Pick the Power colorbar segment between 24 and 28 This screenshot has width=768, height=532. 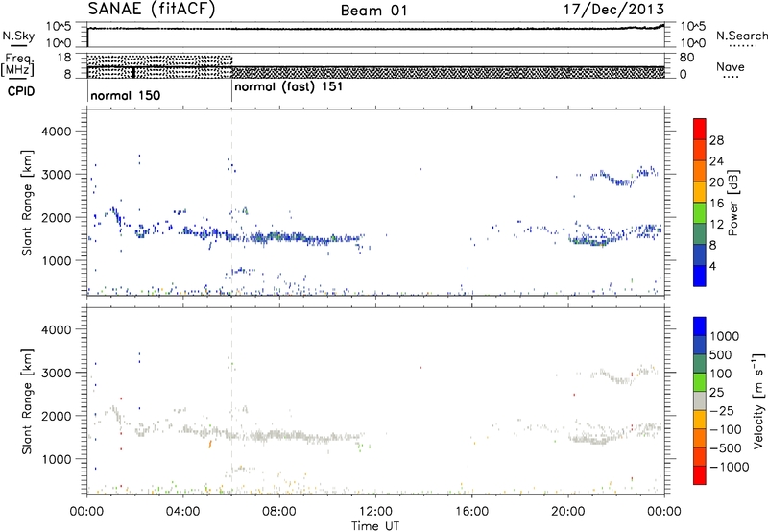pyautogui.click(x=700, y=150)
